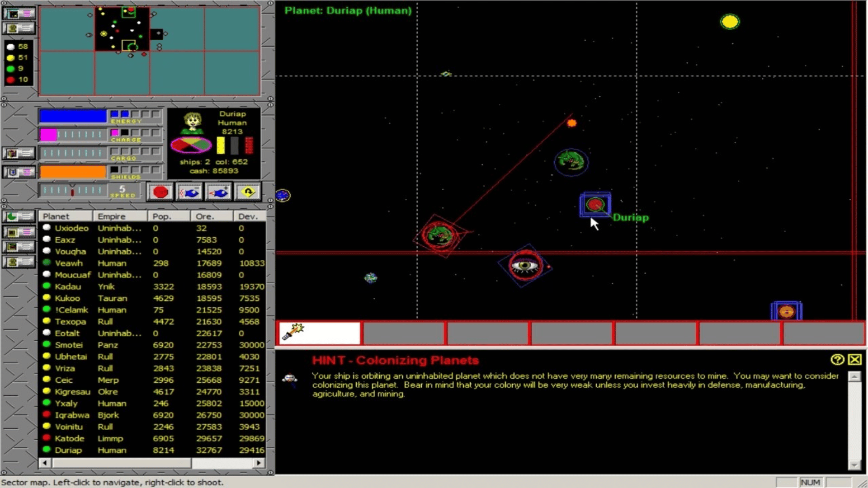Click the increase speed blue ship button
The height and width of the screenshot is (488, 868).
(219, 192)
